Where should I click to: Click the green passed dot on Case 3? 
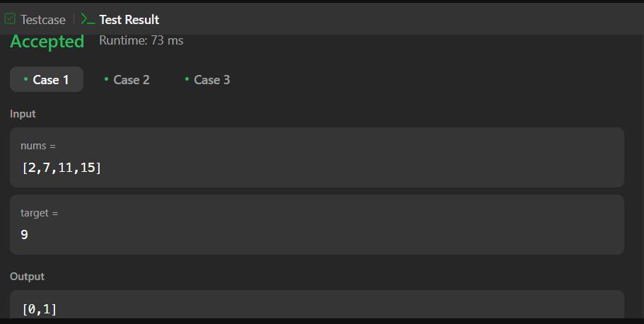point(187,79)
